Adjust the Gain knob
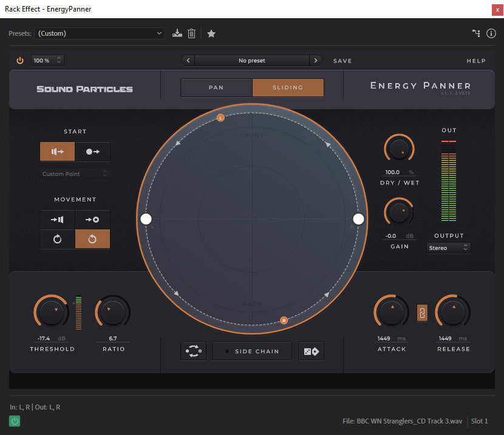 399,212
